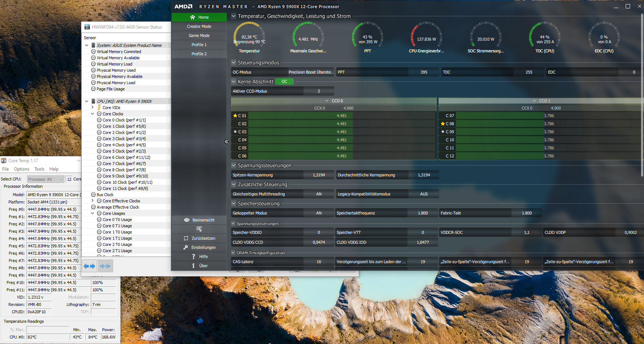The image size is (644, 344).
Task: Open the Select CPU dropdown in Core Temp
Action: (45, 179)
